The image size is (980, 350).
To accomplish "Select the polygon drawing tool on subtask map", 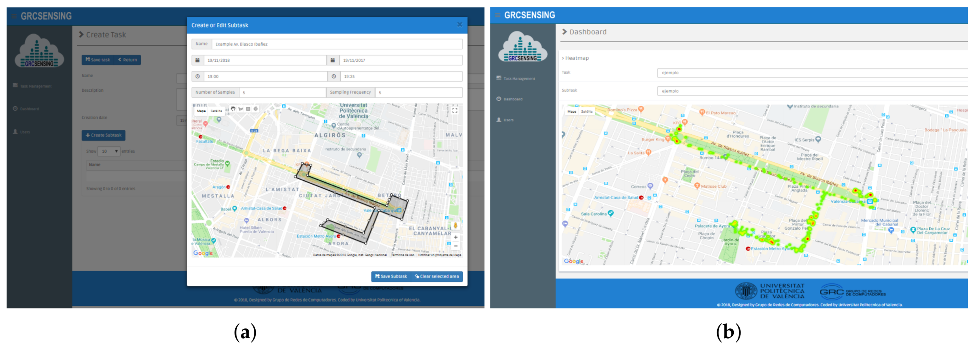I will (241, 109).
